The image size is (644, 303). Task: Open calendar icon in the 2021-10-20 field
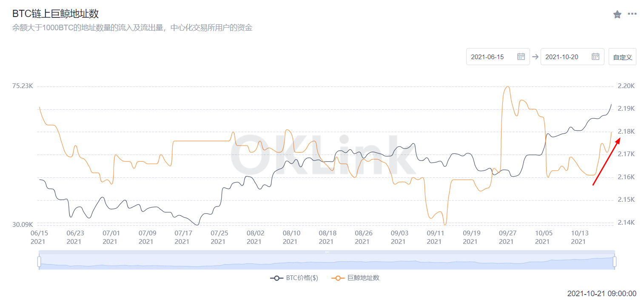click(x=596, y=57)
